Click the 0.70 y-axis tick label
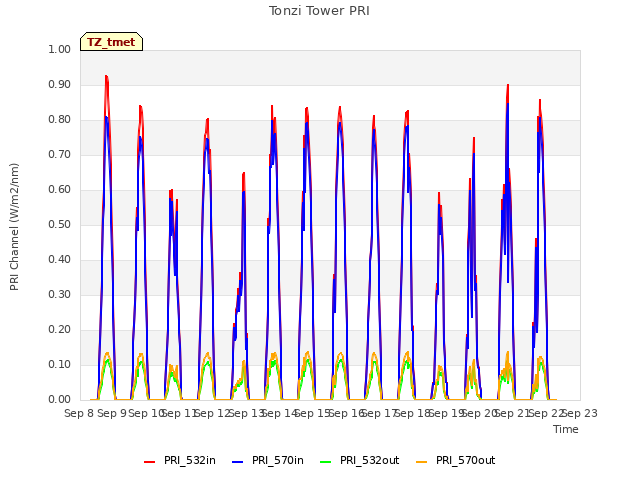 [x=60, y=155]
